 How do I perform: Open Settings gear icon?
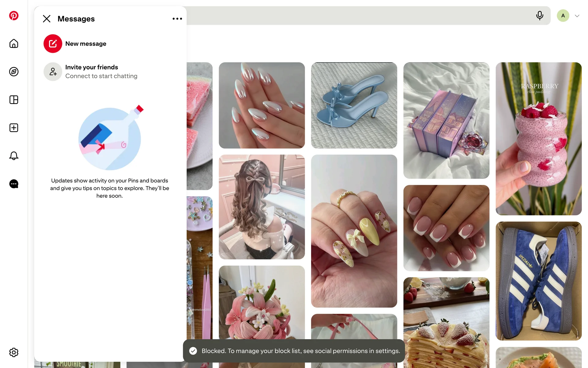click(x=14, y=352)
